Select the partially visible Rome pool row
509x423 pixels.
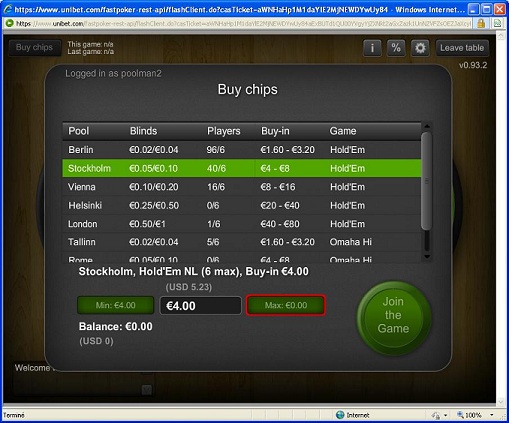[x=242, y=258]
